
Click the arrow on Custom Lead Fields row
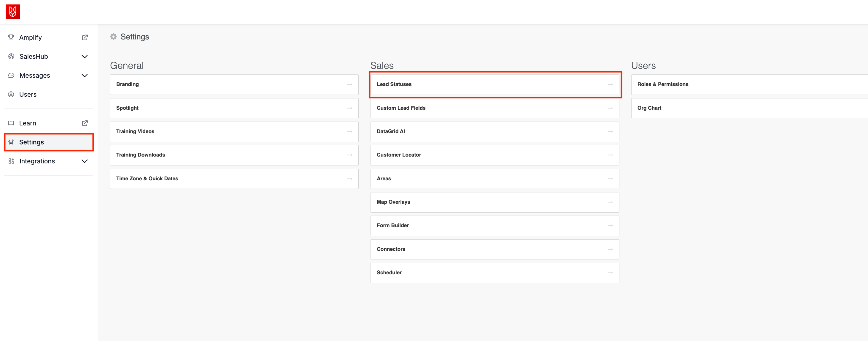pos(610,108)
